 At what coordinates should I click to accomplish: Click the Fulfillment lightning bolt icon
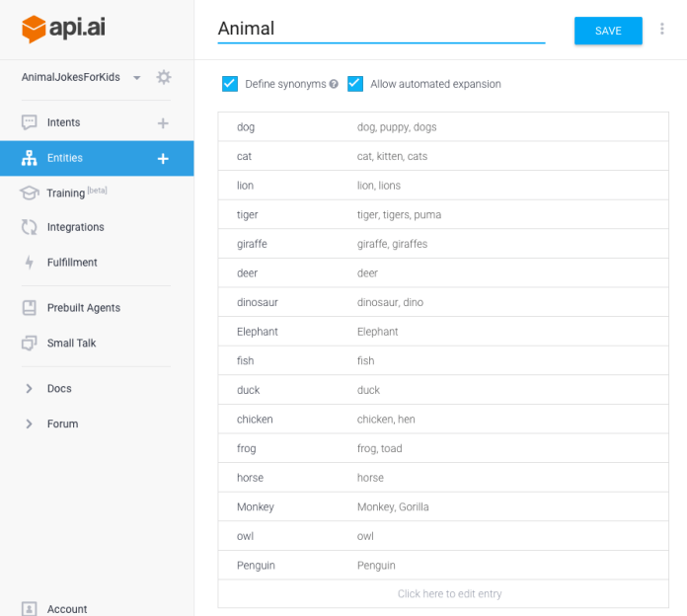[x=29, y=263]
